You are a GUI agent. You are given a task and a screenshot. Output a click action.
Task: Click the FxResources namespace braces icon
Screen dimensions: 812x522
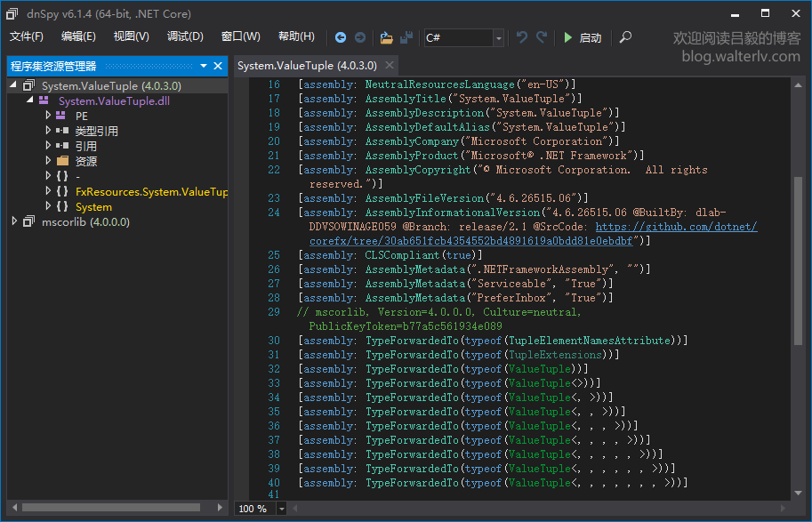(x=62, y=191)
